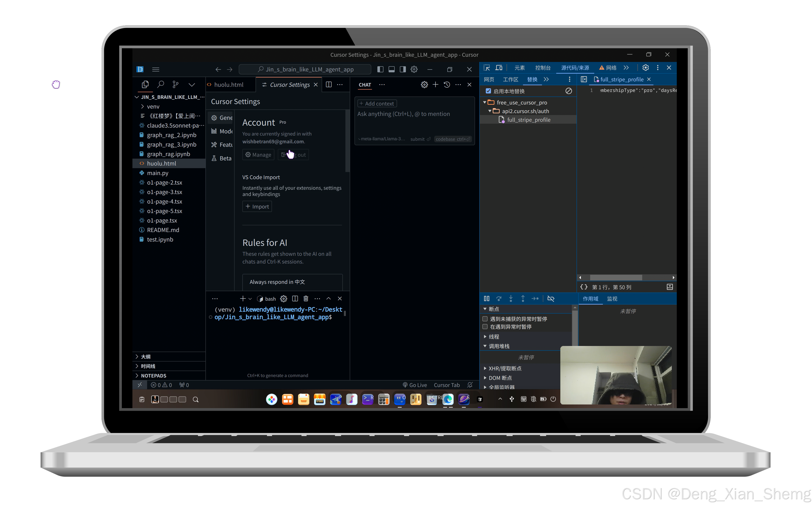
Task: Click the Manage account button
Action: coord(258,155)
